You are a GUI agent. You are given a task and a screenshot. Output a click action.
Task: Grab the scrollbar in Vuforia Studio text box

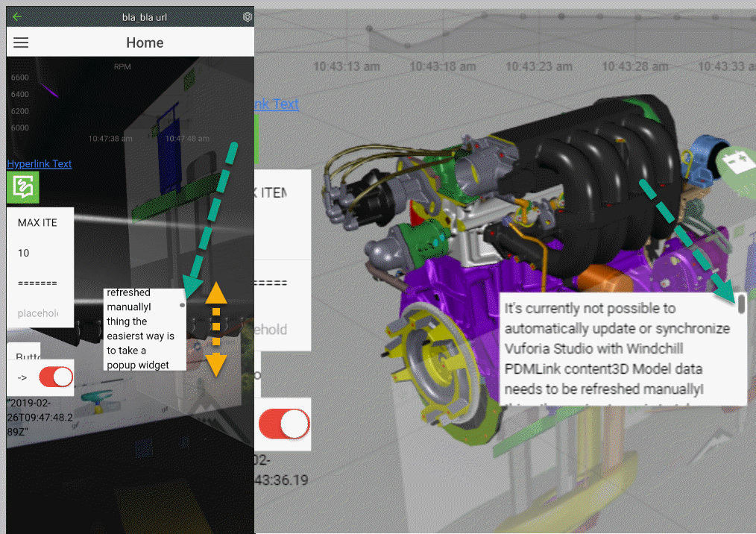coord(741,304)
